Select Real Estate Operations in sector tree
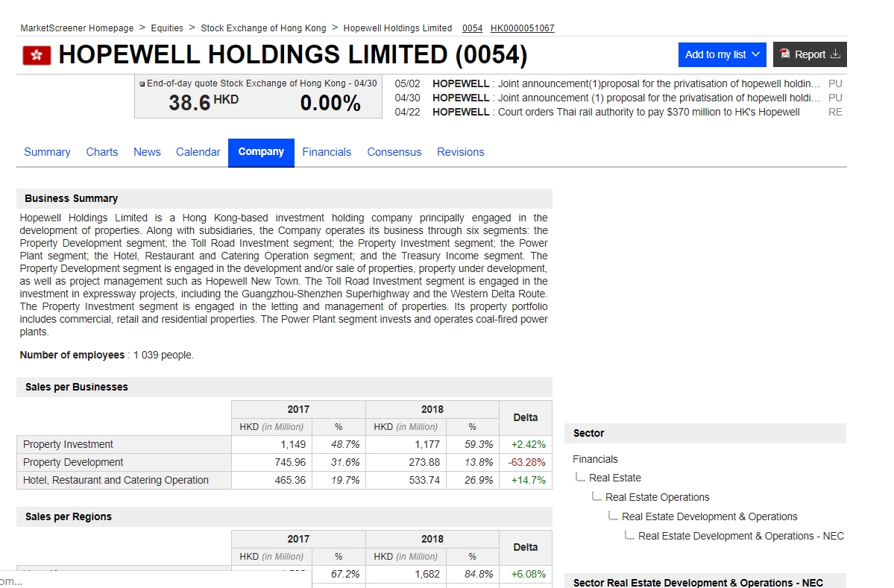The height and width of the screenshot is (588, 894). 657,497
